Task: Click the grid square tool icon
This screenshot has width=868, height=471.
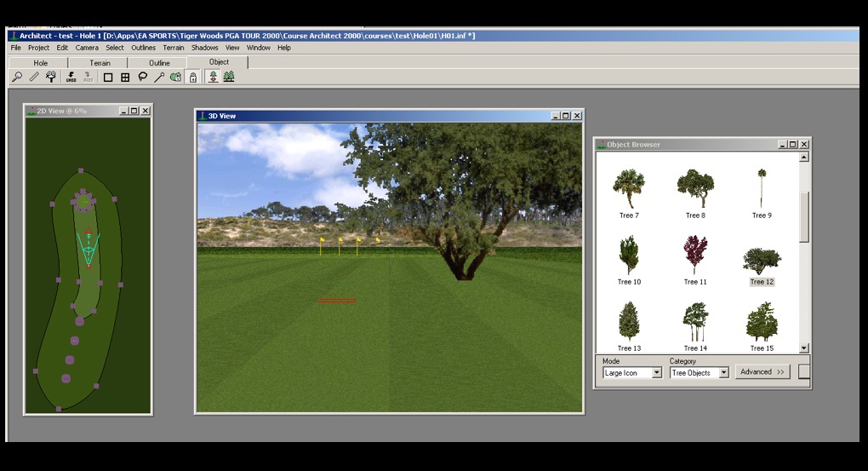Action: pos(125,77)
